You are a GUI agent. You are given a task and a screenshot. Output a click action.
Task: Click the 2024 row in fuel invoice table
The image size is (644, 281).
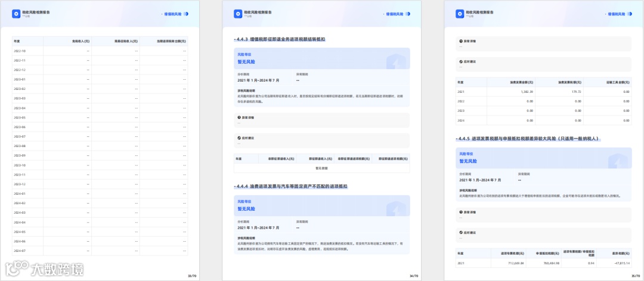(x=543, y=121)
